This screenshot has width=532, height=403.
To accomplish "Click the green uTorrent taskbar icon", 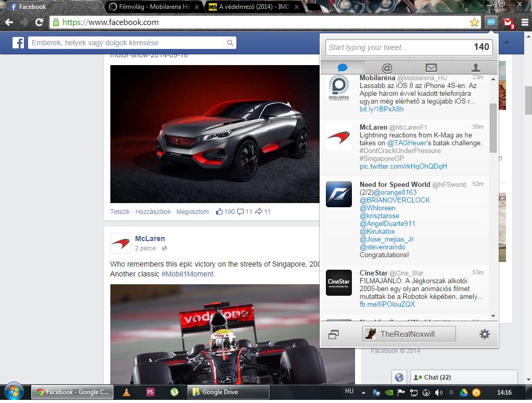I will point(174,392).
